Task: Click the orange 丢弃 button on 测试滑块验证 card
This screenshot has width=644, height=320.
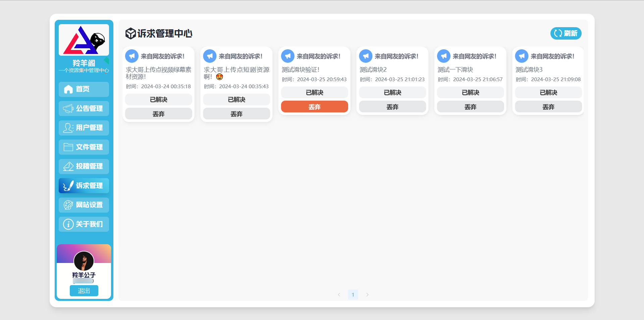Action: [315, 107]
